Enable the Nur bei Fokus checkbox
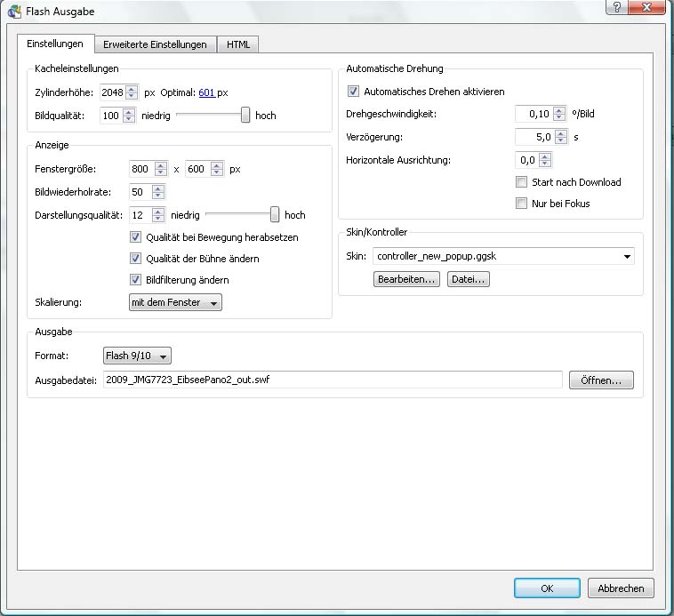 coord(522,204)
